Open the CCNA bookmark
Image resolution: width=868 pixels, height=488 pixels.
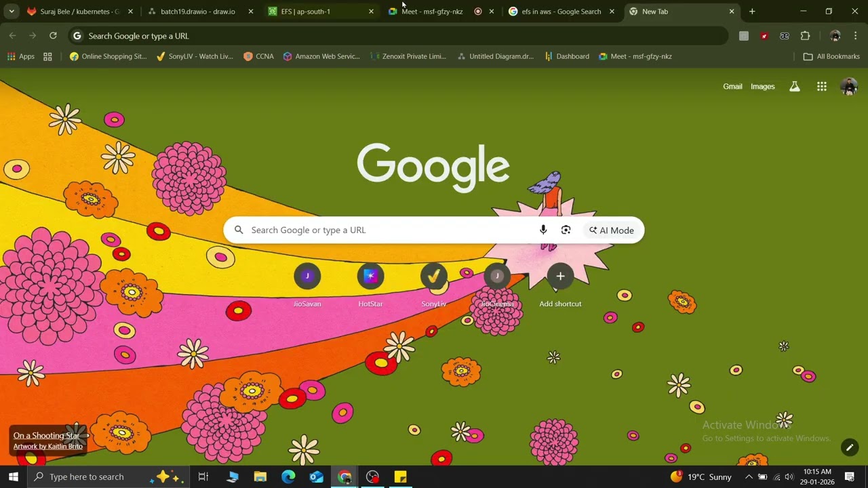(258, 56)
